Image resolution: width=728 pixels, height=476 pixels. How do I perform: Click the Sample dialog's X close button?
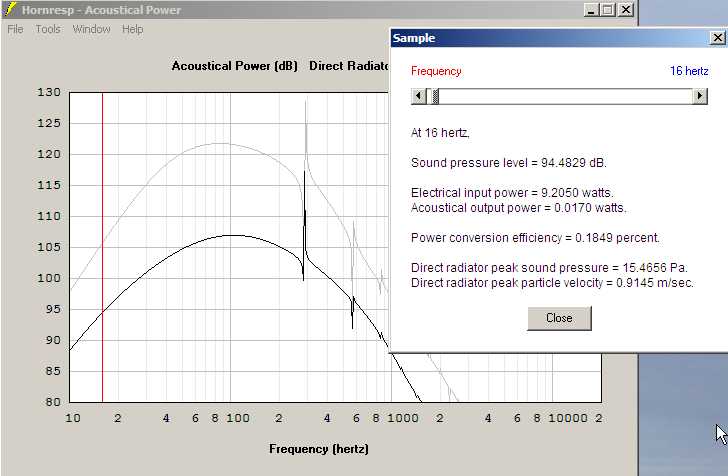click(x=717, y=38)
